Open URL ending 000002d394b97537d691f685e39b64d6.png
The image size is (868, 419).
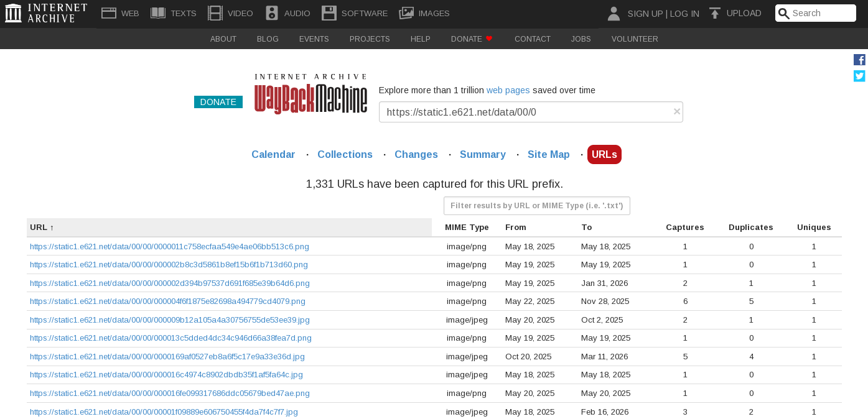point(170,283)
